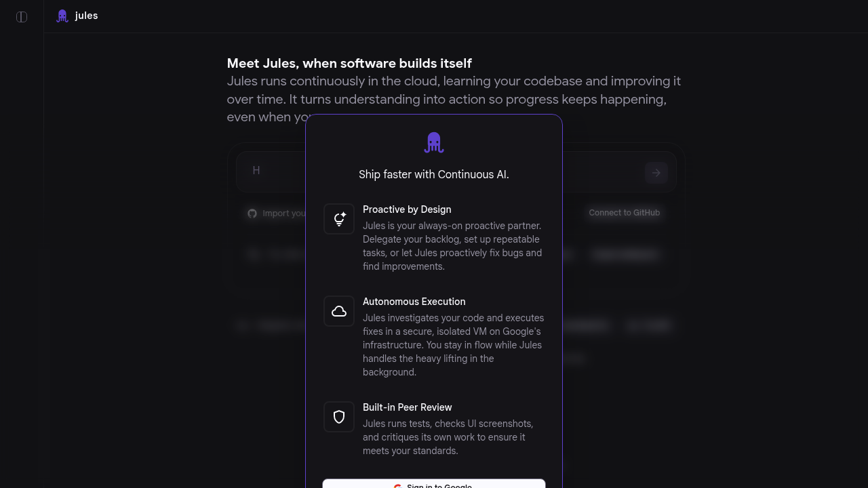Click the "Autonomous Execution" heading

(414, 302)
